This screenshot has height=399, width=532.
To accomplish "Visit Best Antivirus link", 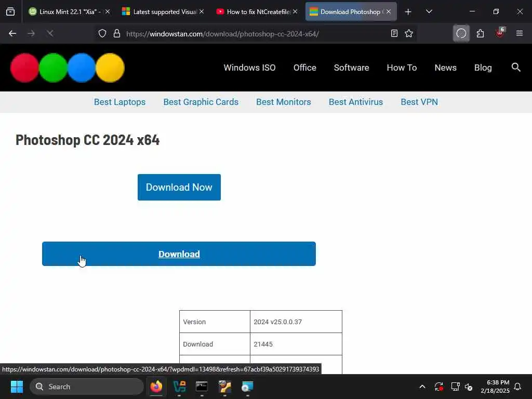I will 355,102.
